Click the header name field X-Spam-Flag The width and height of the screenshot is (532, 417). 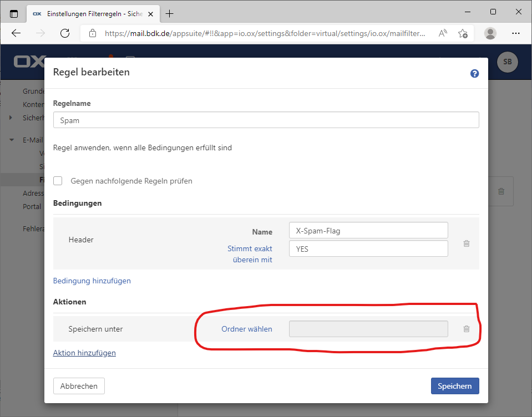pyautogui.click(x=368, y=231)
